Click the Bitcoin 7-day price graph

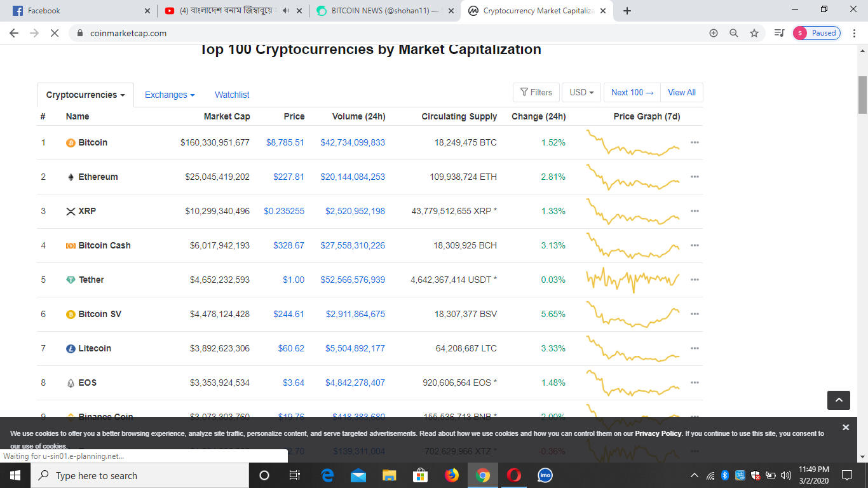pyautogui.click(x=633, y=142)
